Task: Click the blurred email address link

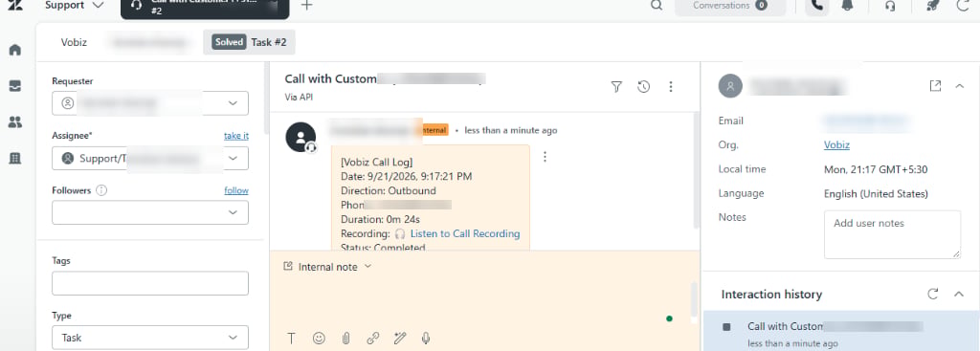Action: 865,121
